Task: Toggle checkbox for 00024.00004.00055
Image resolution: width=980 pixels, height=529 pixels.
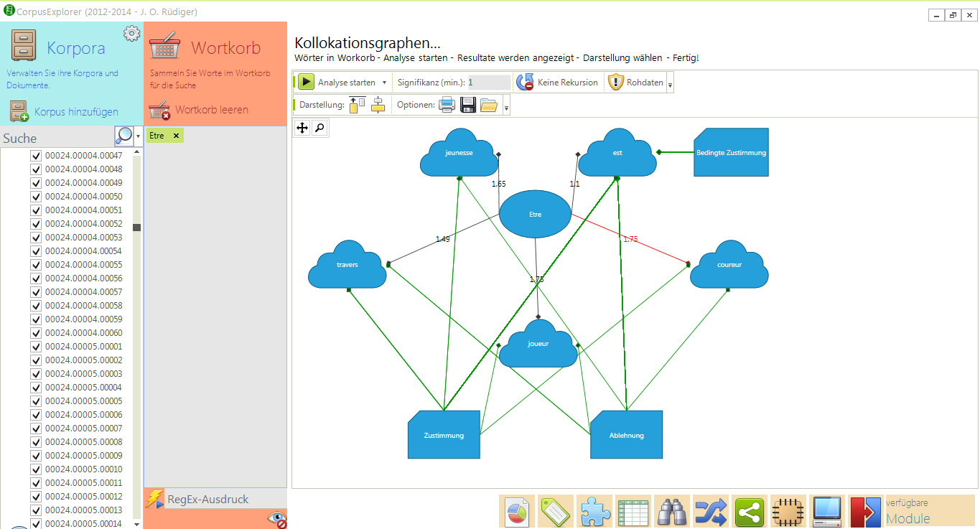Action: [36, 265]
